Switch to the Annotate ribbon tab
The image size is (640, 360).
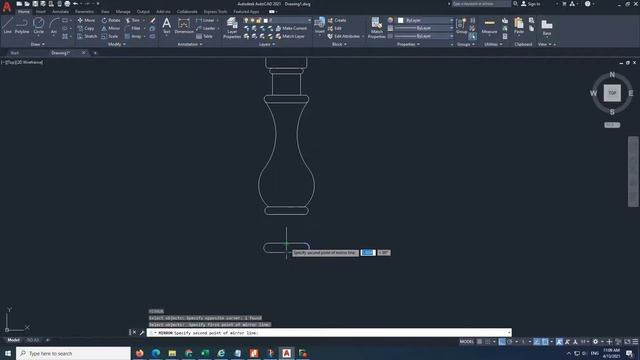(x=60, y=12)
